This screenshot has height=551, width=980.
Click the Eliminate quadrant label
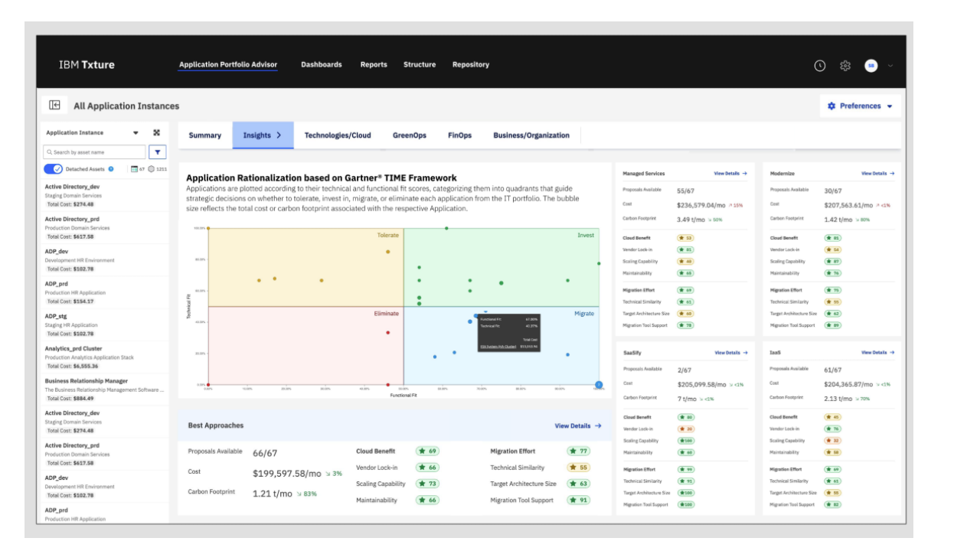(387, 314)
